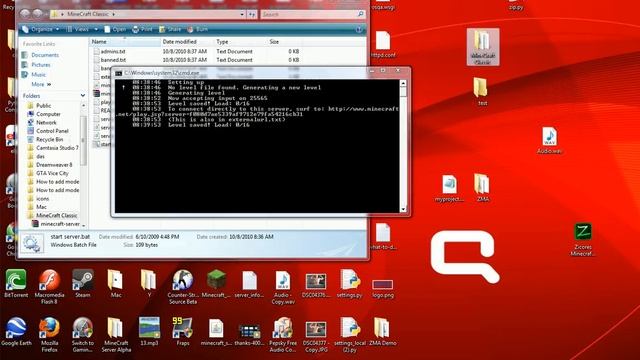The image size is (640, 360).
Task: Open Music in Favorite Links
Action: tap(38, 74)
